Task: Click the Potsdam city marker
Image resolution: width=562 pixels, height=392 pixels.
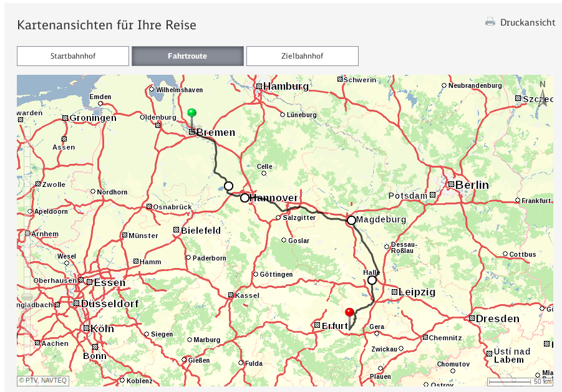Action: pos(433,194)
